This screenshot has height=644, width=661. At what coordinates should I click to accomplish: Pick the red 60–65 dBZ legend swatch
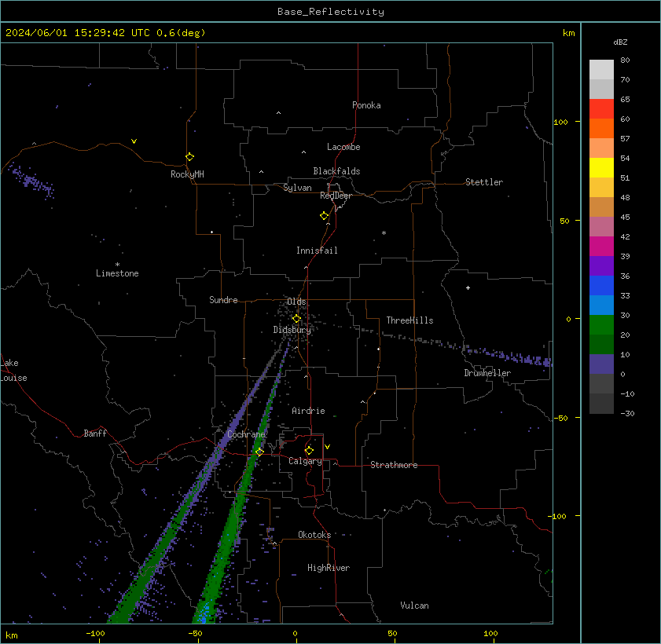[601, 108]
